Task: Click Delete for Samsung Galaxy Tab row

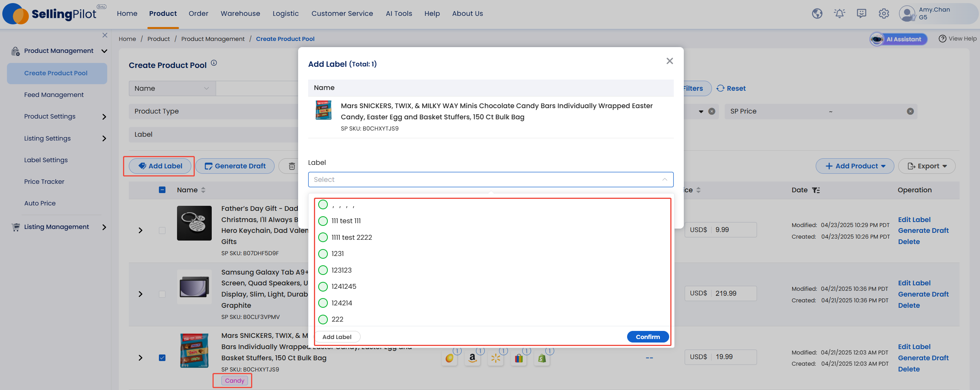Action: coord(909,305)
